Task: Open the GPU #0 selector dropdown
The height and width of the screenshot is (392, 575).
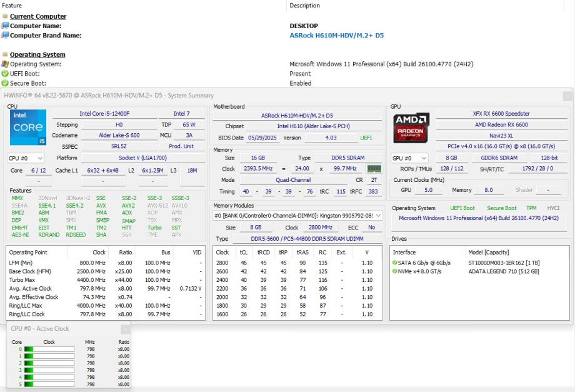Action: tap(409, 158)
